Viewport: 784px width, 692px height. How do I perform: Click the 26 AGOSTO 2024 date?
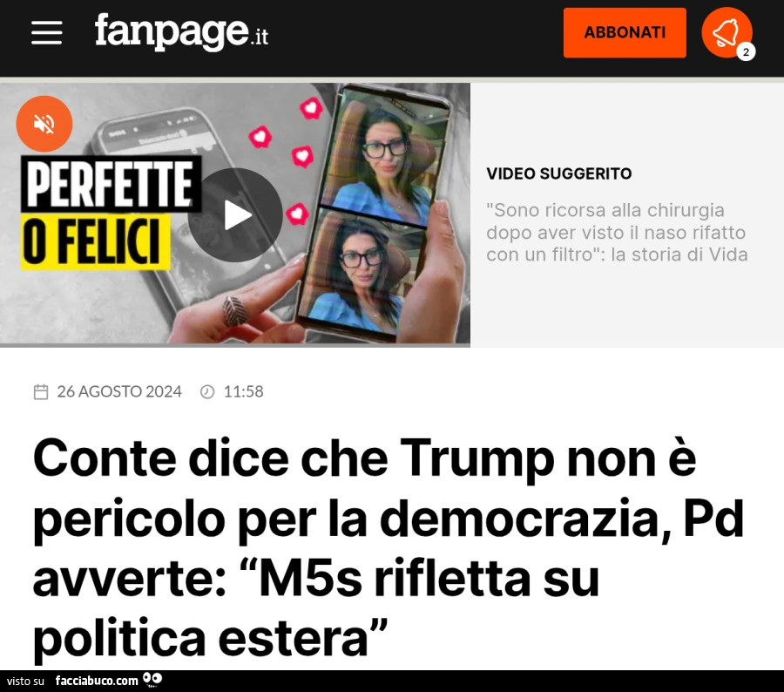tap(119, 392)
